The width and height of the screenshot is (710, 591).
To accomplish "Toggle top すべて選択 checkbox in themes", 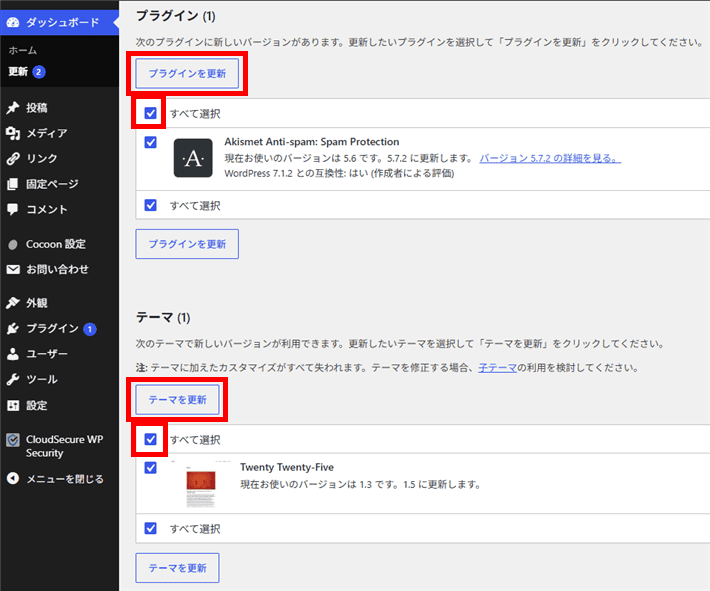I will coord(150,439).
